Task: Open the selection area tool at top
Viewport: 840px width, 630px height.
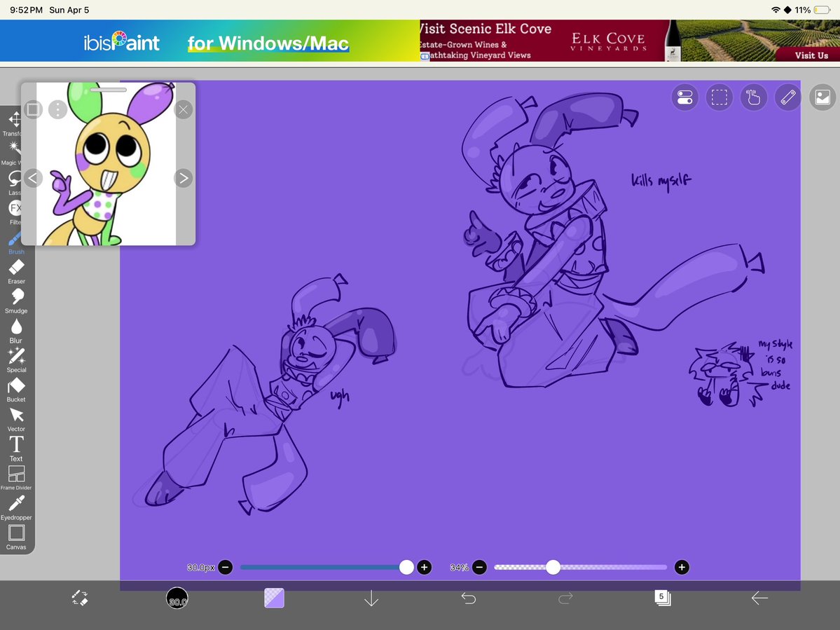Action: click(x=719, y=97)
